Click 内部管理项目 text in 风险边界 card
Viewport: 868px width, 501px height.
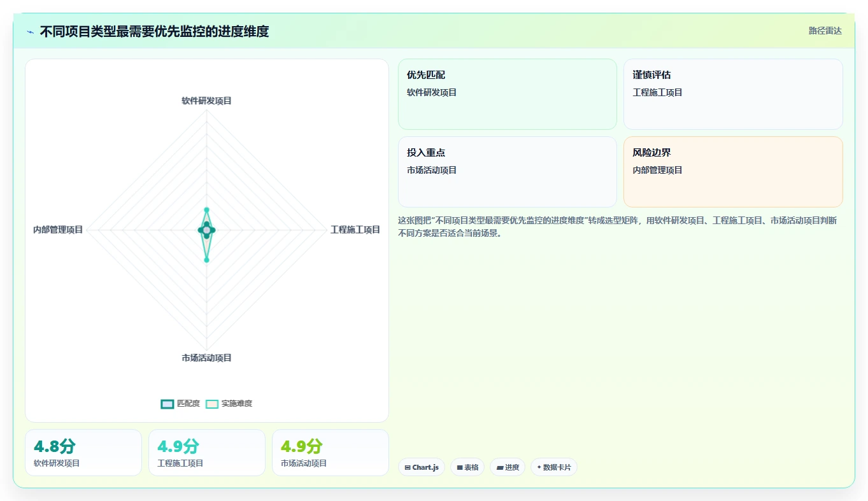[658, 170]
